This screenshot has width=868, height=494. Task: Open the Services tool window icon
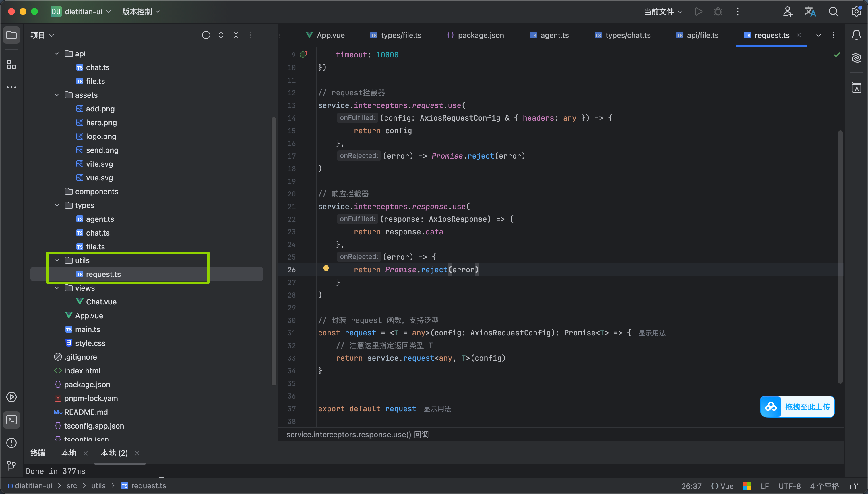(x=11, y=397)
